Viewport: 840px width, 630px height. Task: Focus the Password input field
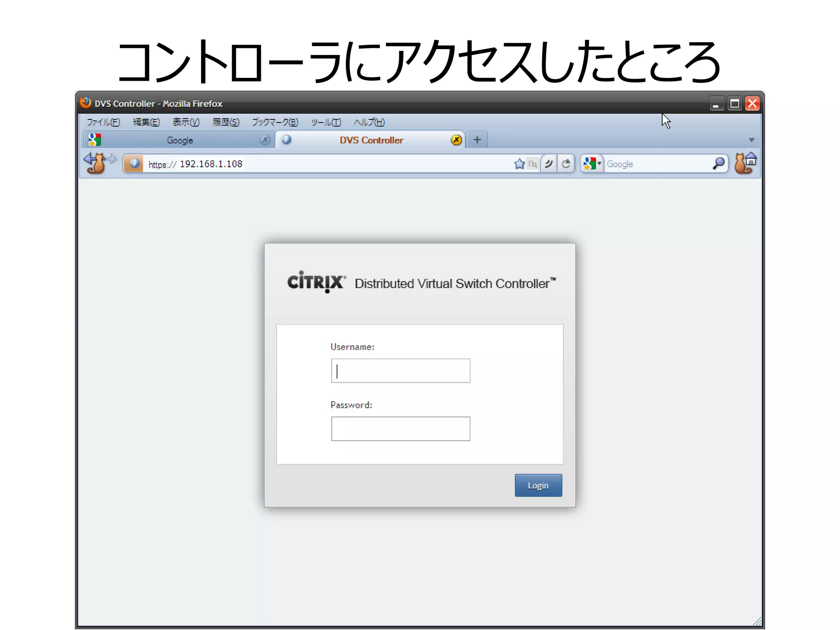point(400,429)
